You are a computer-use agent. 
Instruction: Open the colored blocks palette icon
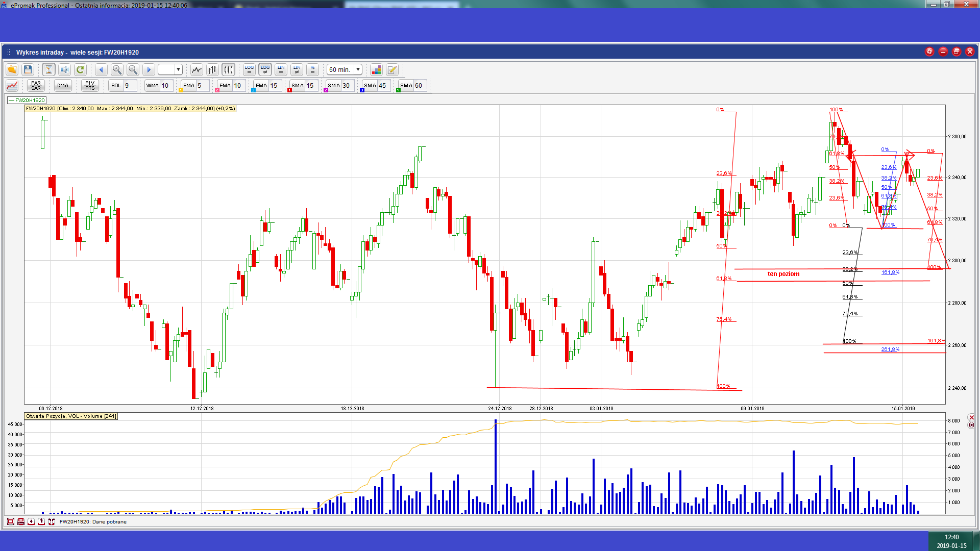(376, 70)
